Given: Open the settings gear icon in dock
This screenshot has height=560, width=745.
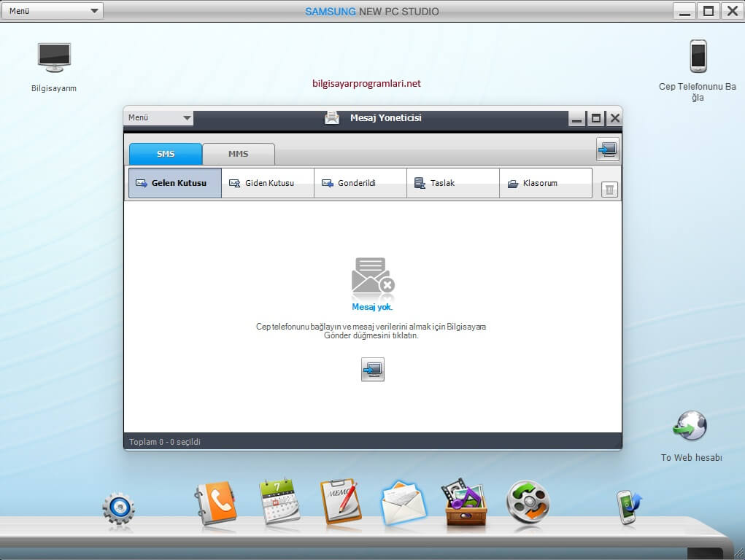Looking at the screenshot, I should (118, 509).
